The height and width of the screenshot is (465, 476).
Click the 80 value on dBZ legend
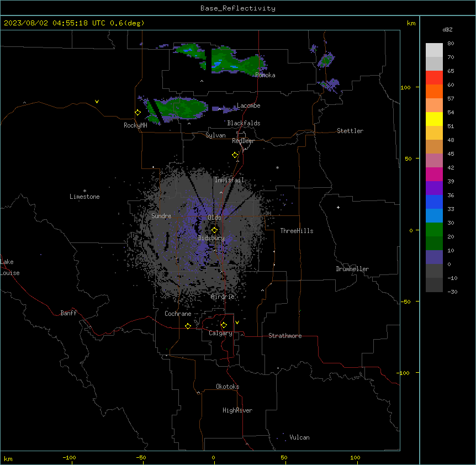pyautogui.click(x=451, y=44)
